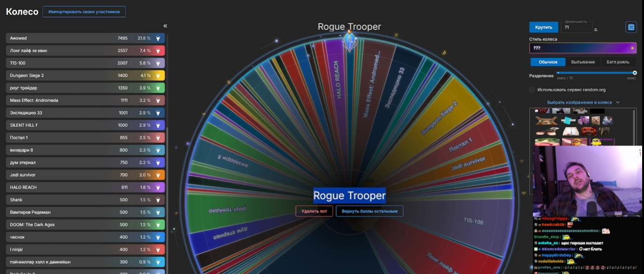Viewport: 644px width, 274px height.
Task: Click the 21.8 % chance value
Action: pyautogui.click(x=144, y=38)
